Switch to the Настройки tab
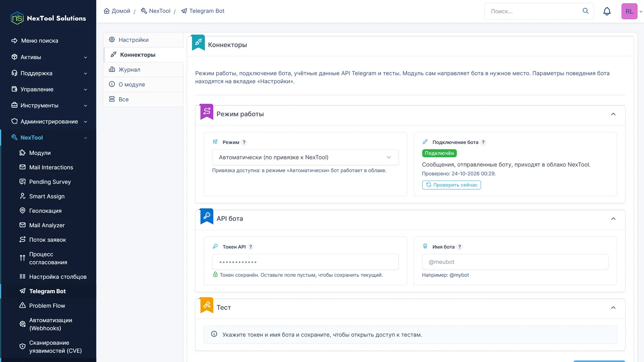Image resolution: width=644 pixels, height=362 pixels. 143,40
